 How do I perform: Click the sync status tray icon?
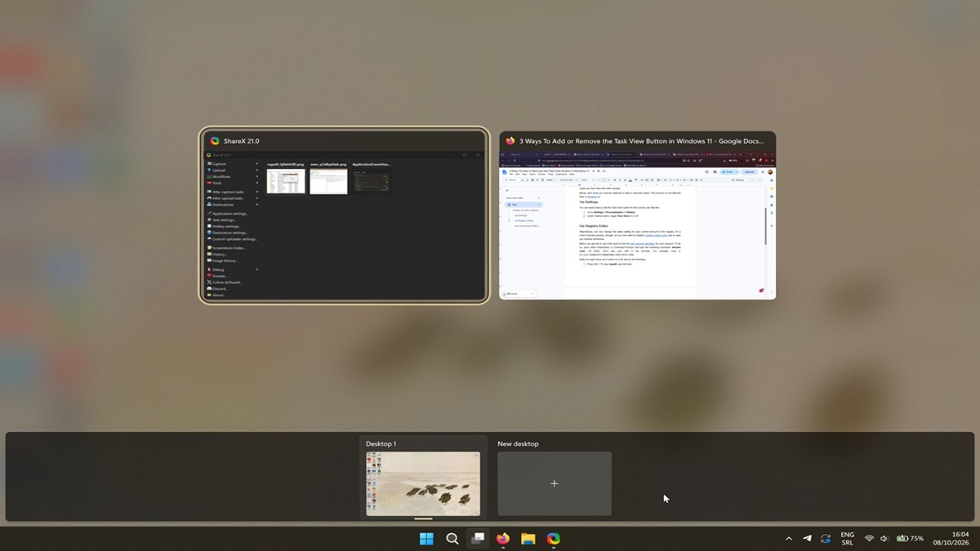pos(826,539)
